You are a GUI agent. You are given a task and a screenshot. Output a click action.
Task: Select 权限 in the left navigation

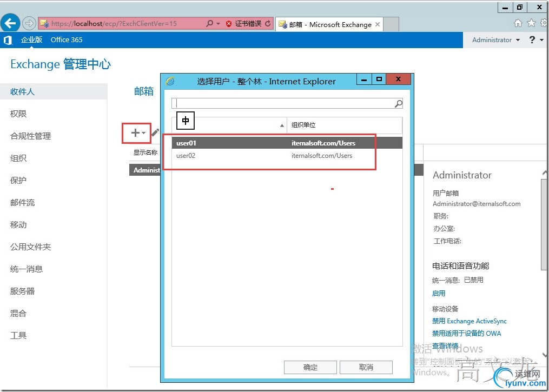[x=18, y=114]
